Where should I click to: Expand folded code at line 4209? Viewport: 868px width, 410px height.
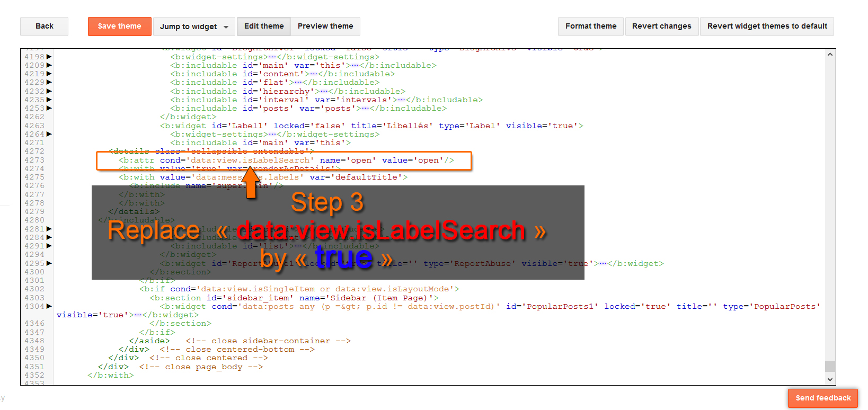[49, 65]
